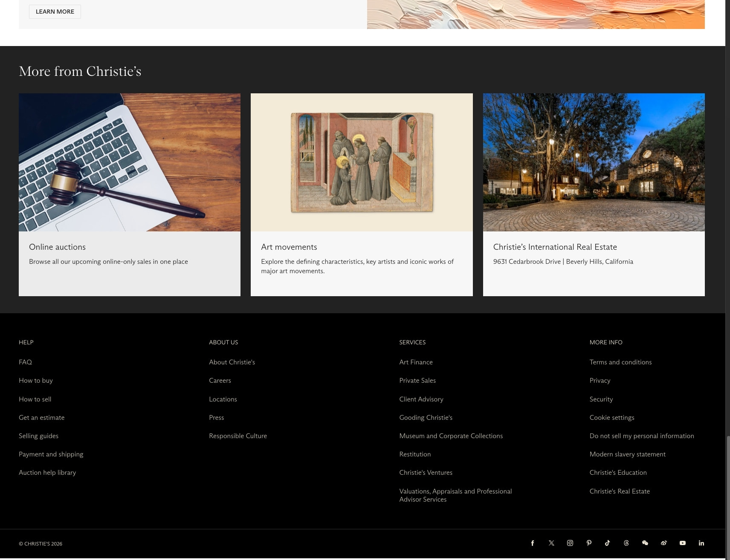The width and height of the screenshot is (730, 560).
Task: Click the Threads social icon
Action: pyautogui.click(x=626, y=543)
